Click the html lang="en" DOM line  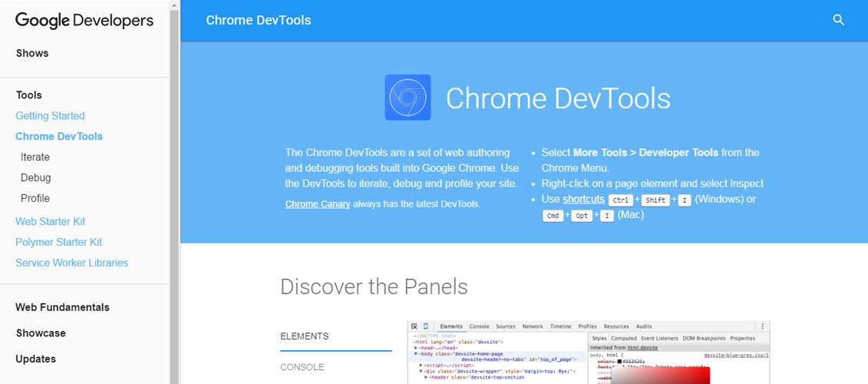458,342
